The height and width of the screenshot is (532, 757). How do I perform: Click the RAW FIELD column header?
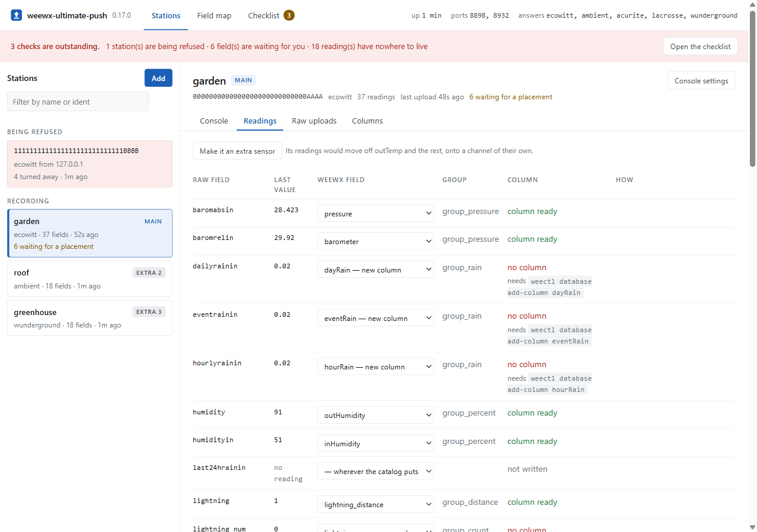(x=211, y=180)
